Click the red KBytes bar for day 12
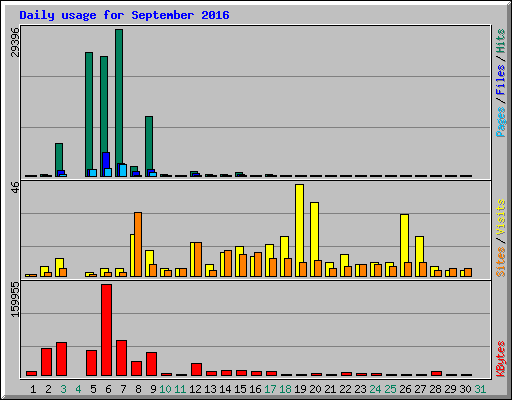Viewport: 512px width, 400px height. 197,370
